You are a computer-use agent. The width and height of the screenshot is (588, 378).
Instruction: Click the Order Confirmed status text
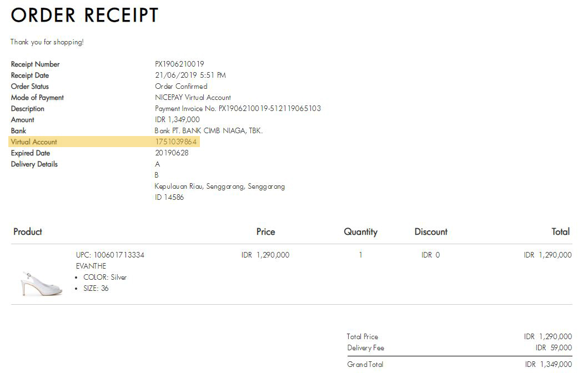coord(181,86)
